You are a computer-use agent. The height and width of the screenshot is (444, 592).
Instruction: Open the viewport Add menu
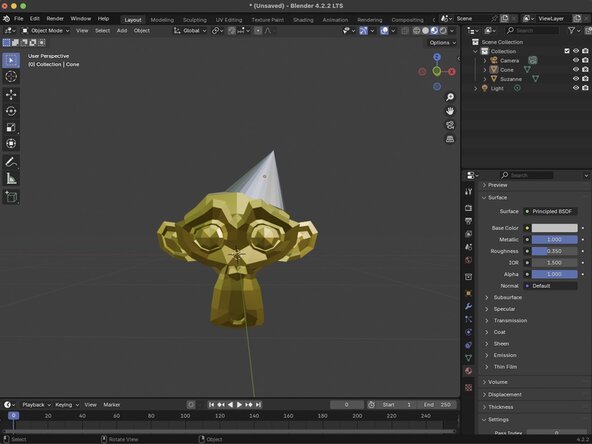tap(122, 31)
